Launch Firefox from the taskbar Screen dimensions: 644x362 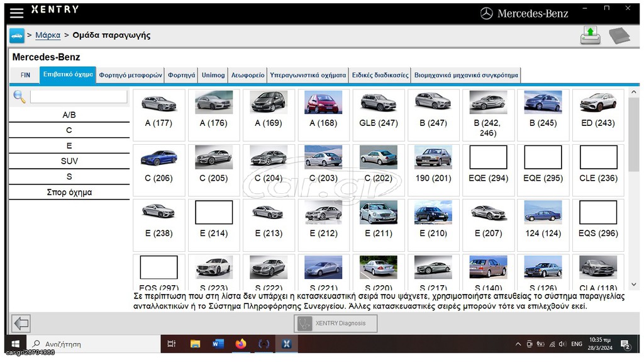click(241, 344)
